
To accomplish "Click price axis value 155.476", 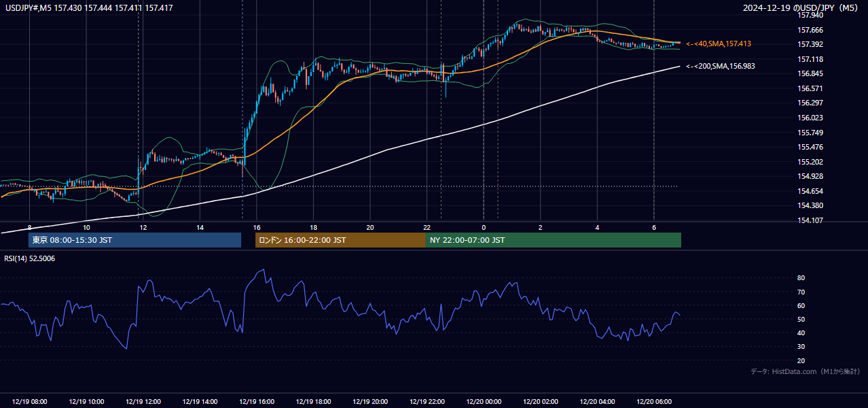I will pos(810,147).
